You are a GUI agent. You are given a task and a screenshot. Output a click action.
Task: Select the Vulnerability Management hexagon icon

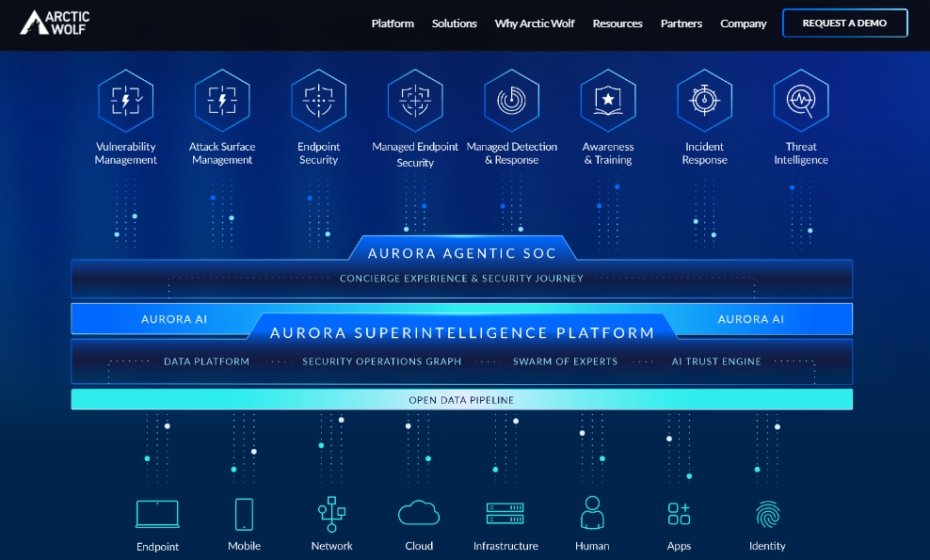(x=126, y=101)
